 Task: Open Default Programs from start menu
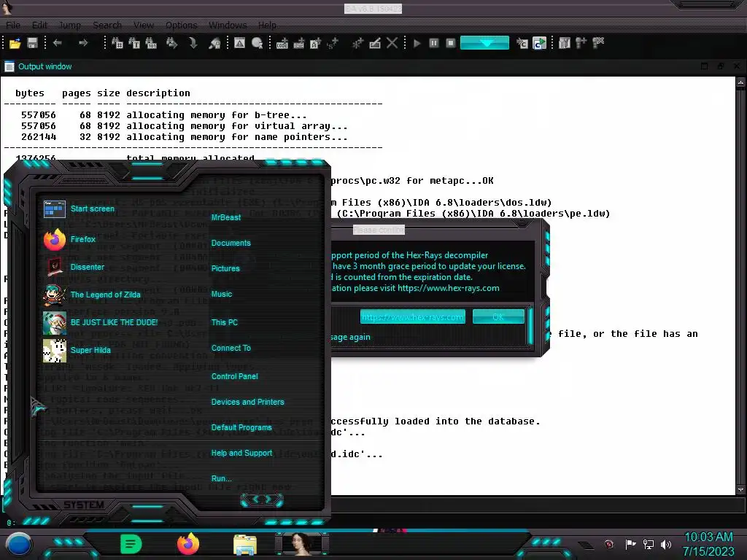[x=241, y=427]
